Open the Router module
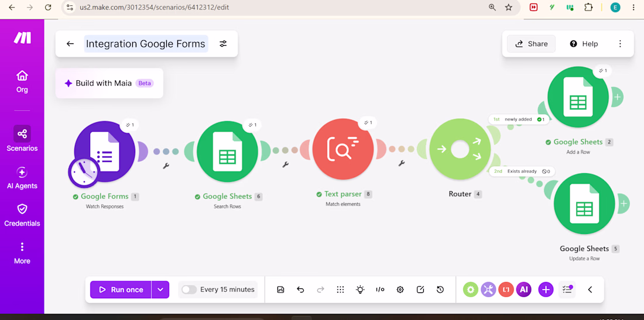This screenshot has height=320, width=644. coord(460,149)
